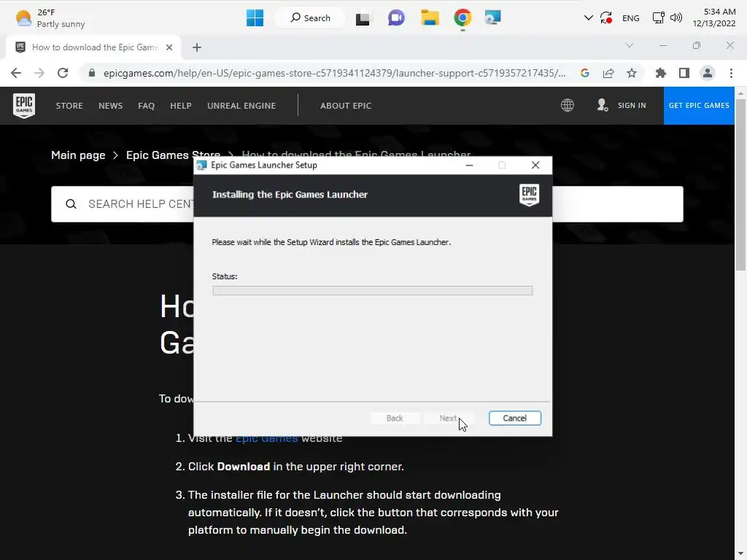Image resolution: width=747 pixels, height=560 pixels.
Task: Launch the Chat app from taskbar
Action: point(396,18)
